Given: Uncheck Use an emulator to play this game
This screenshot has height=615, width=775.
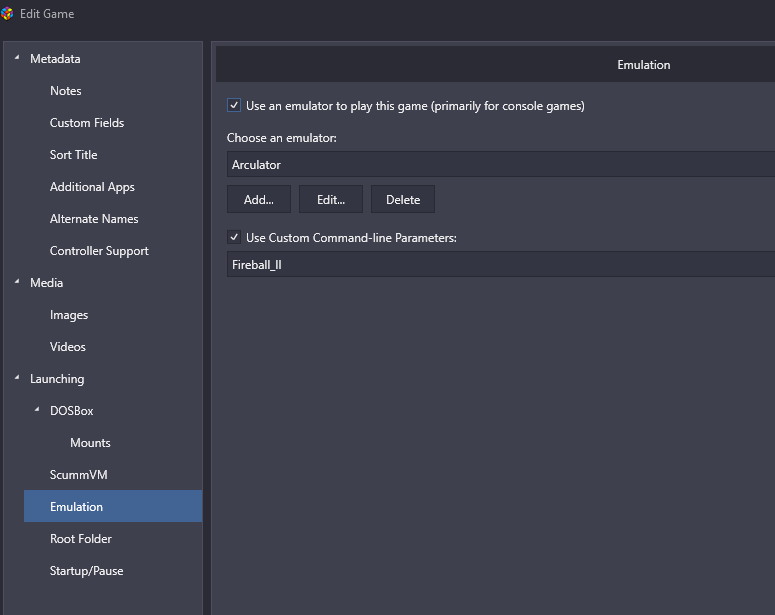Looking at the screenshot, I should [x=234, y=105].
